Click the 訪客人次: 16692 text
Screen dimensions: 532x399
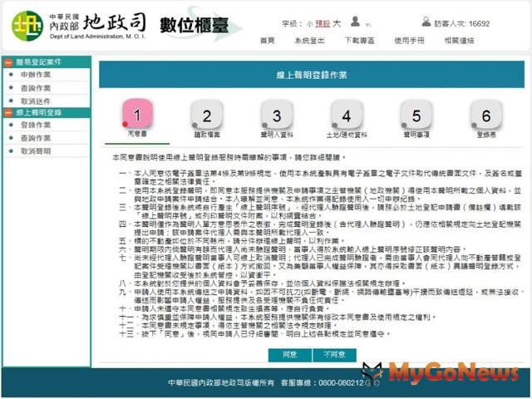(x=462, y=24)
